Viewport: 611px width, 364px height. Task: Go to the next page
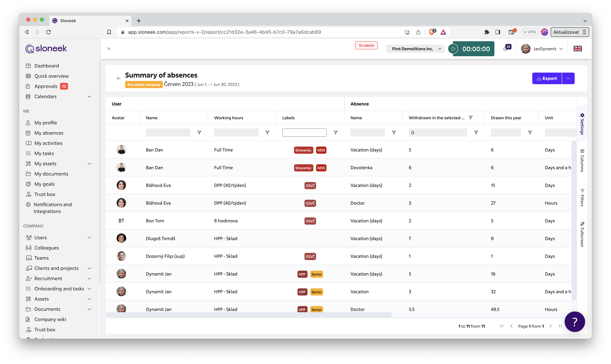550,326
